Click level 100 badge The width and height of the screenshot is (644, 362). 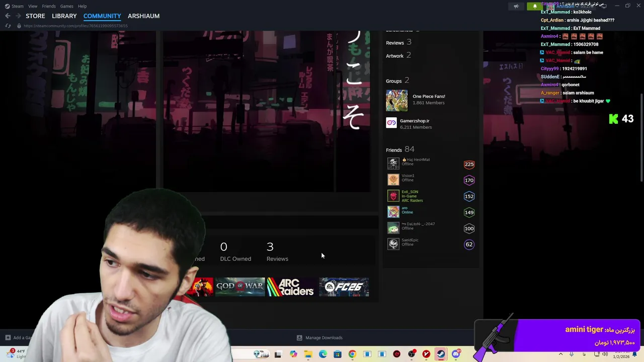click(469, 228)
